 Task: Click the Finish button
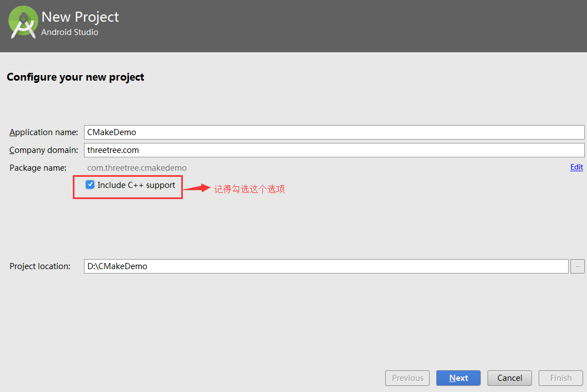560,378
